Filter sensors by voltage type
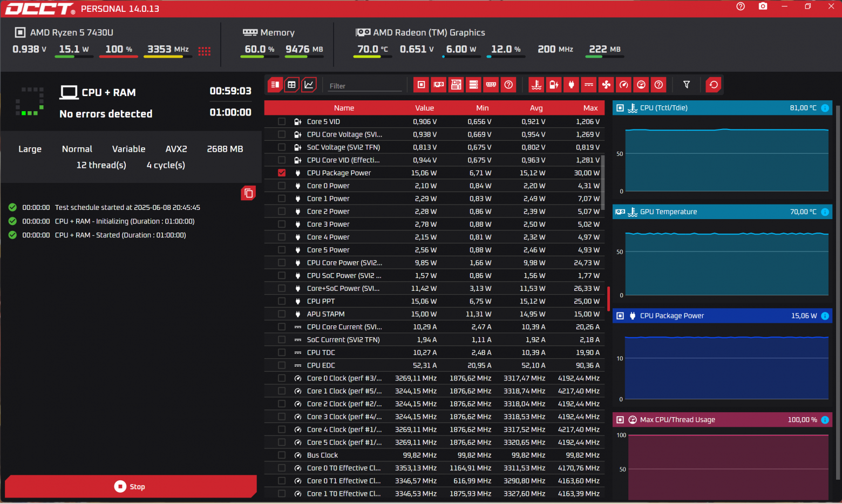The height and width of the screenshot is (504, 842). pos(554,85)
